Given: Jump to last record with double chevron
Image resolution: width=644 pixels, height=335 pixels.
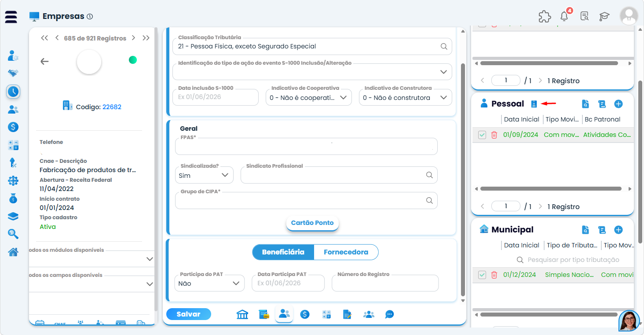Looking at the screenshot, I should (146, 38).
